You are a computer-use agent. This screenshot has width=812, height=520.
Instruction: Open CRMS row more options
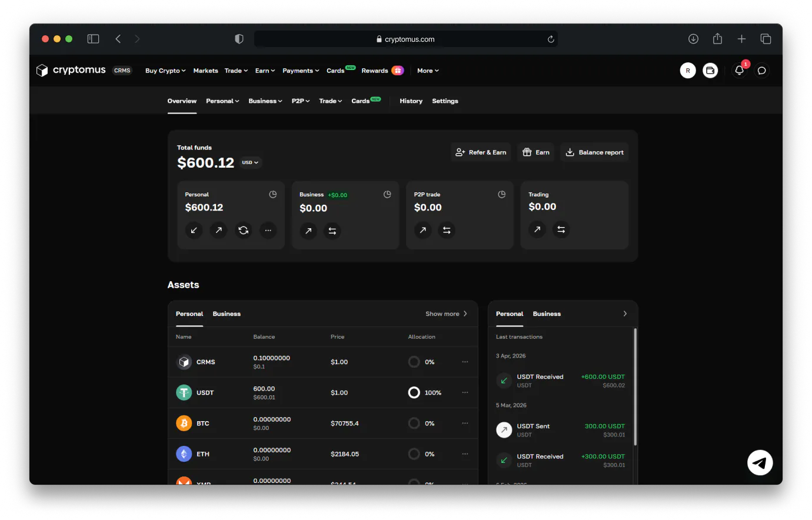point(465,362)
